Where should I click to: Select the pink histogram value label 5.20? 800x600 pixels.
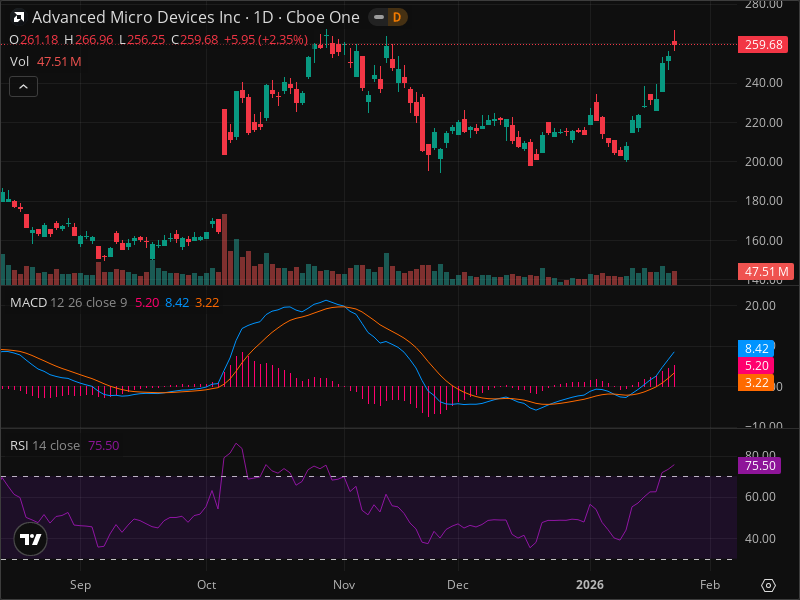point(756,365)
